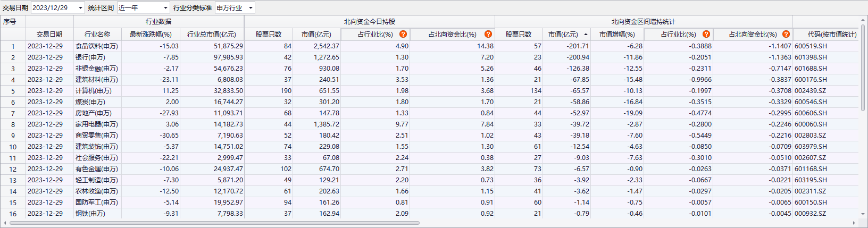Sort by 行业总市值(亿元) column header
Viewport: 868px width, 228px height.
(211, 35)
